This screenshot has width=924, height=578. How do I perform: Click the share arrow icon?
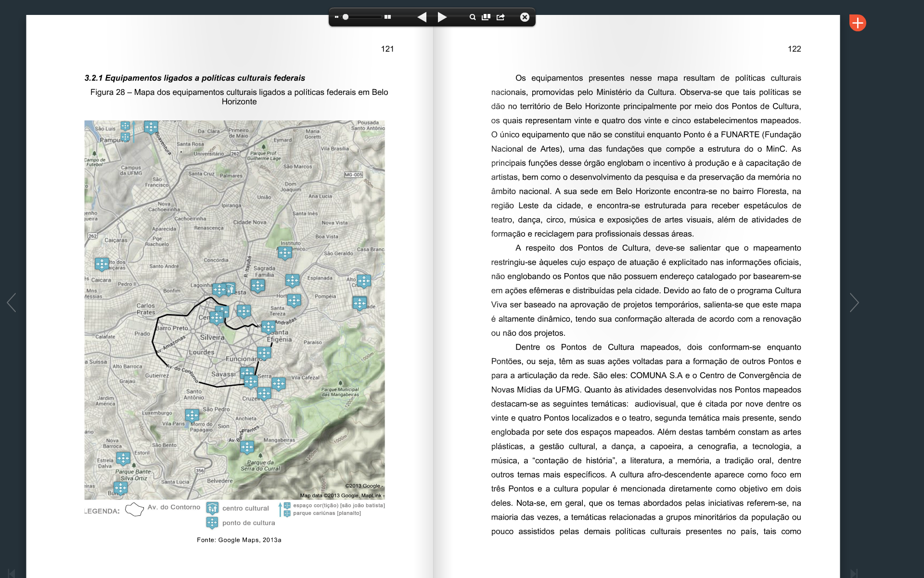click(500, 17)
